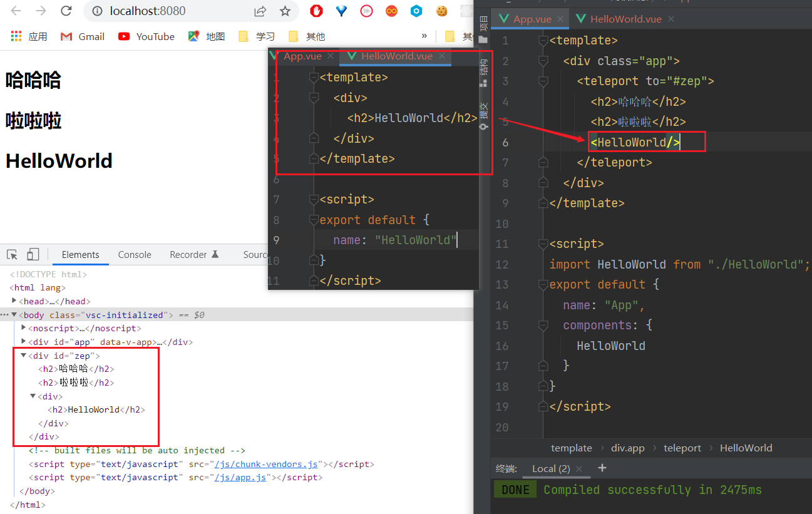This screenshot has width=812, height=514.
Task: Expand the div id=app node
Action: click(x=23, y=342)
